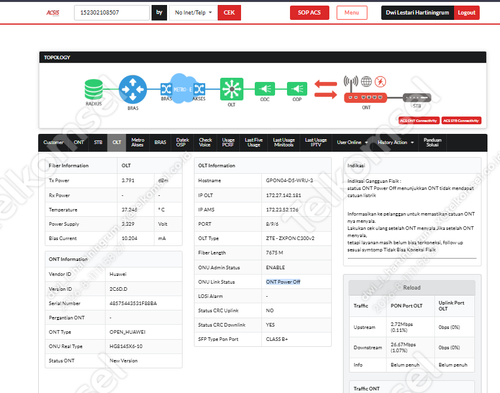Open the Last Usage IPTV tab
Image resolution: width=500 pixels, height=393 pixels.
(x=316, y=142)
